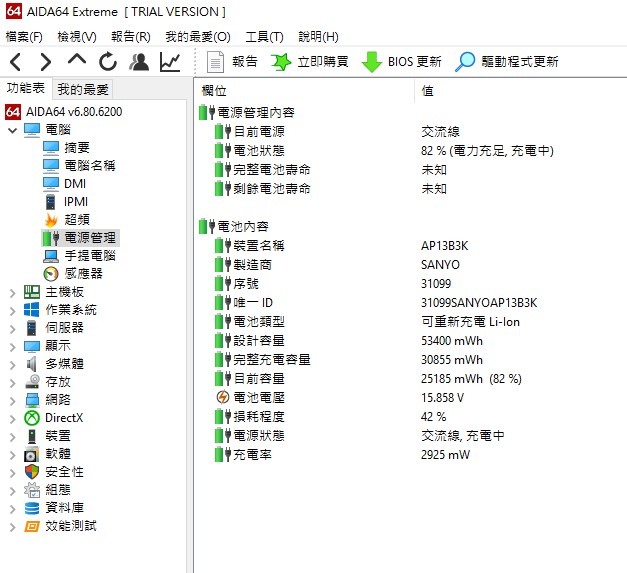Open the graph chart icon in toolbar
Viewport: 627px width, 573px height.
click(x=170, y=62)
